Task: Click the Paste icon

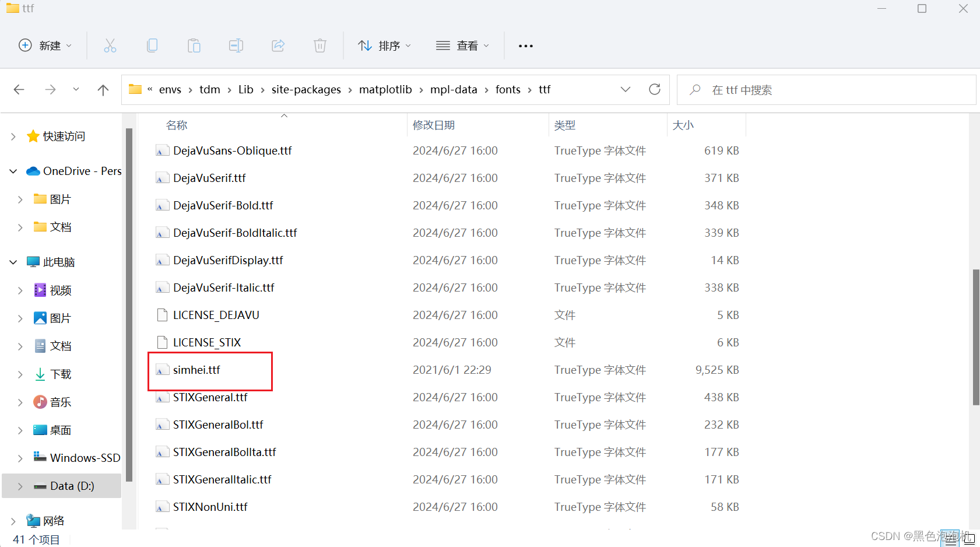Action: tap(194, 45)
